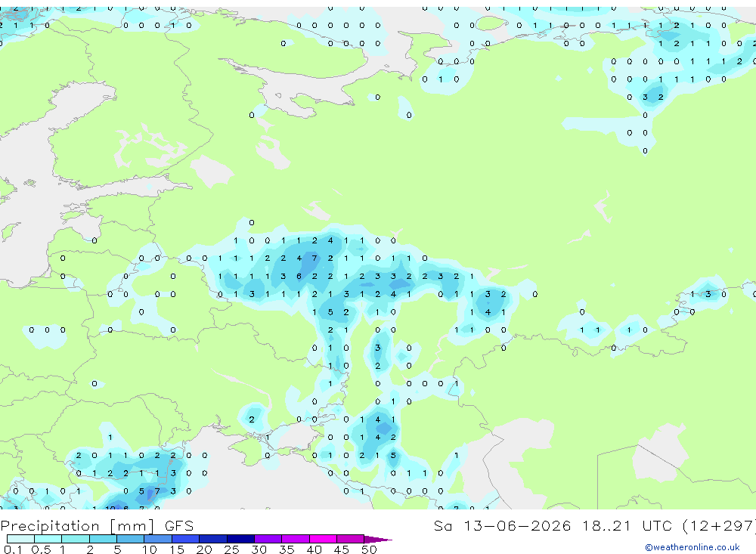Click the legend scale label "25"
This screenshot has width=756, height=554.
tap(231, 549)
